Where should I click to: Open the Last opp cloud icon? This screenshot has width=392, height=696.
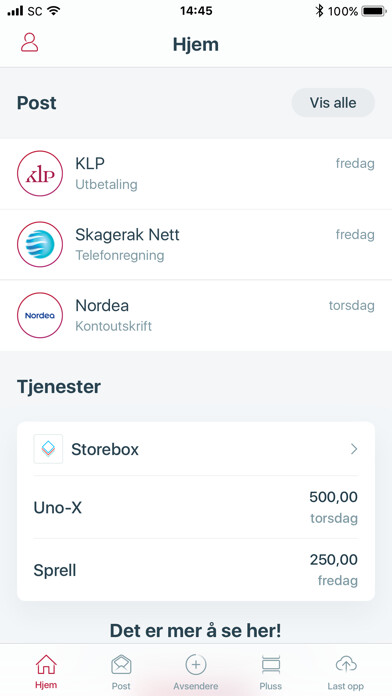345,665
